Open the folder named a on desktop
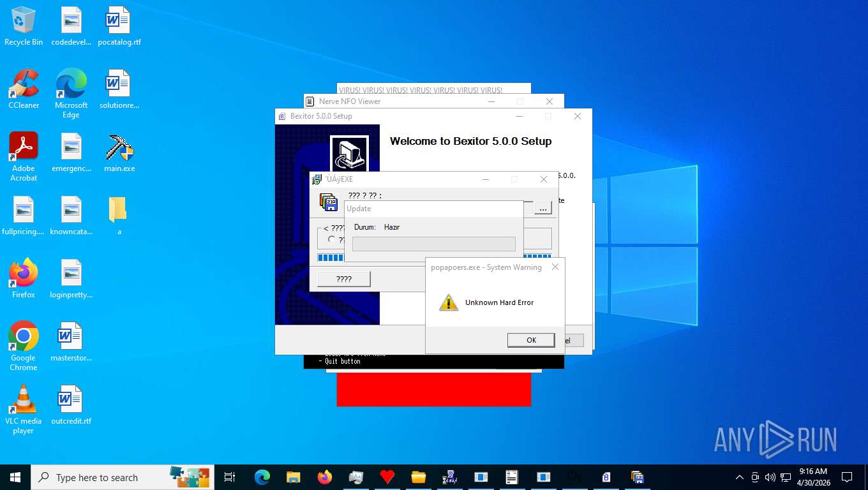This screenshot has height=490, width=868. click(119, 216)
